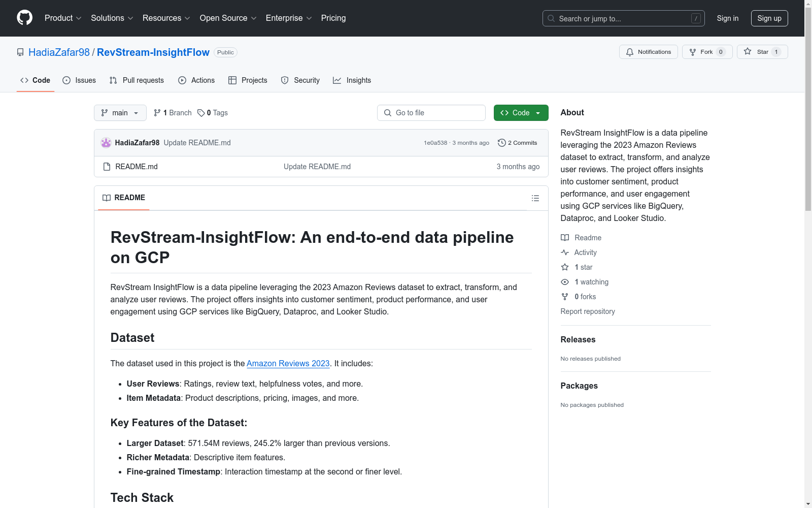Open the Pull requests tab
Screen dimensions: 812x508
point(137,80)
